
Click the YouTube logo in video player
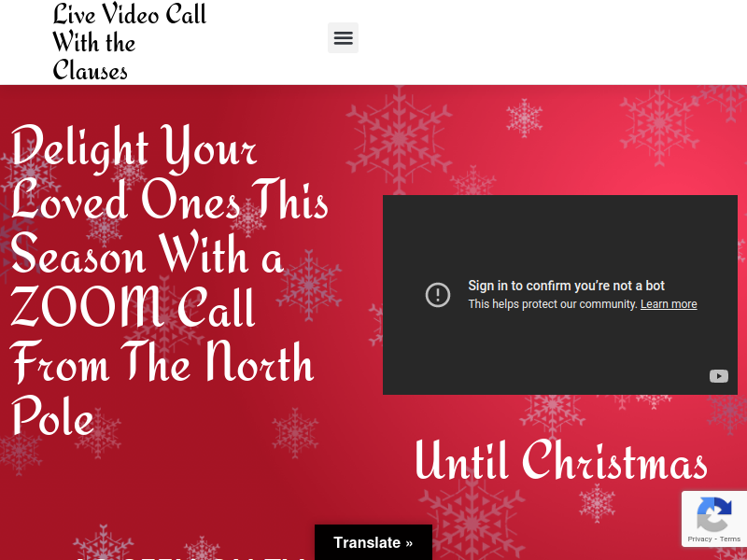click(718, 376)
